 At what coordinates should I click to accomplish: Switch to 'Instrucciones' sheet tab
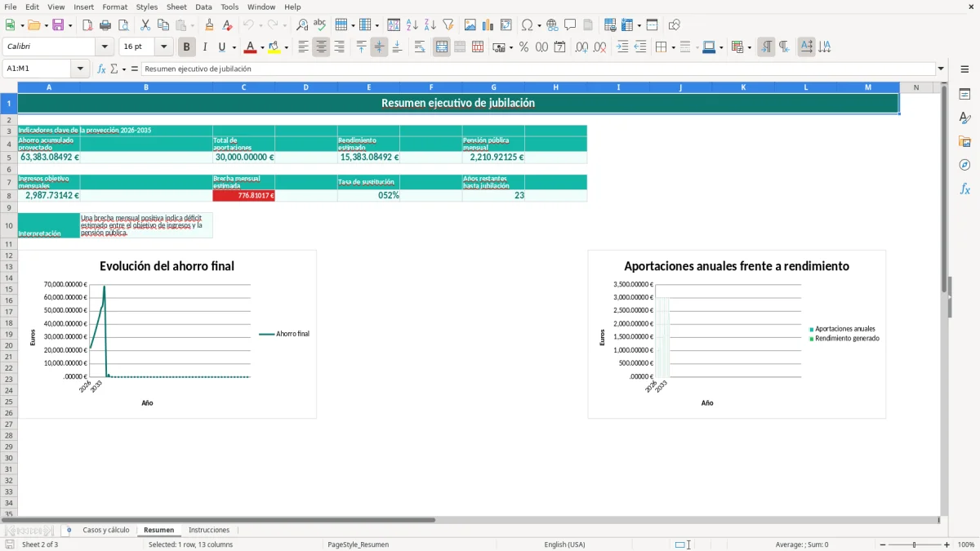[209, 530]
